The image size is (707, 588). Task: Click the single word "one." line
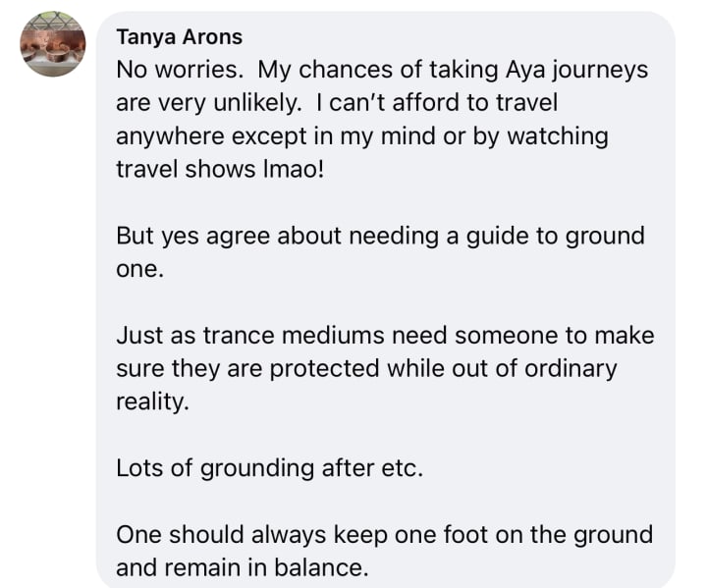pyautogui.click(x=138, y=268)
